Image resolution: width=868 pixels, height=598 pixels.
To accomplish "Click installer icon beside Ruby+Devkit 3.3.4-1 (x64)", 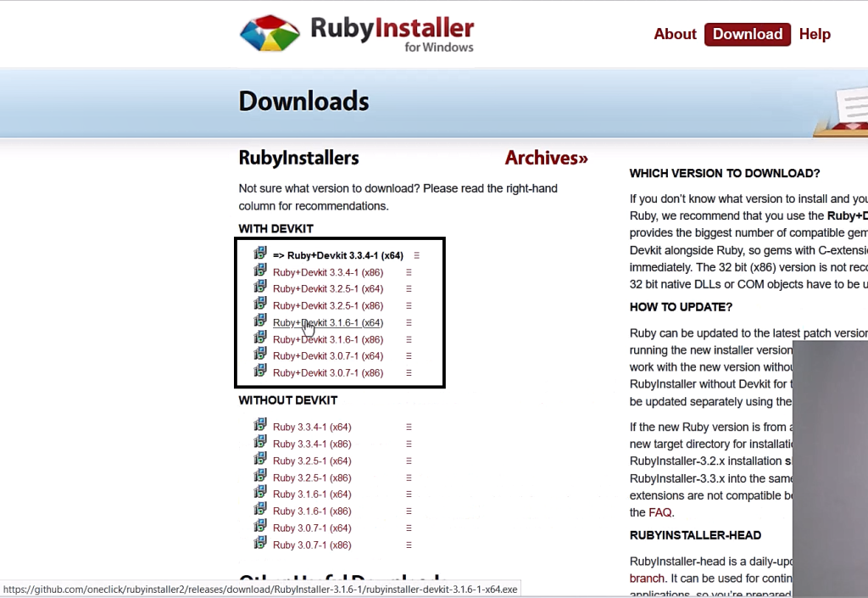I will click(261, 254).
